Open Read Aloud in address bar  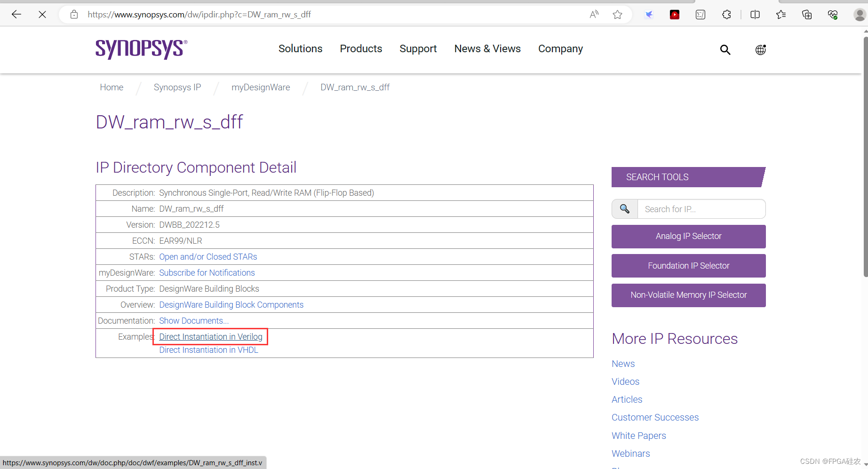[594, 15]
